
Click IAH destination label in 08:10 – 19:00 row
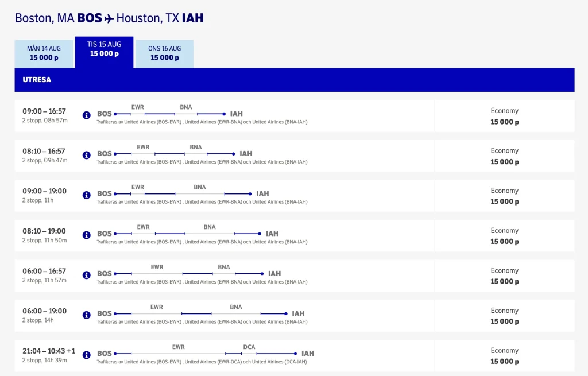click(x=272, y=234)
